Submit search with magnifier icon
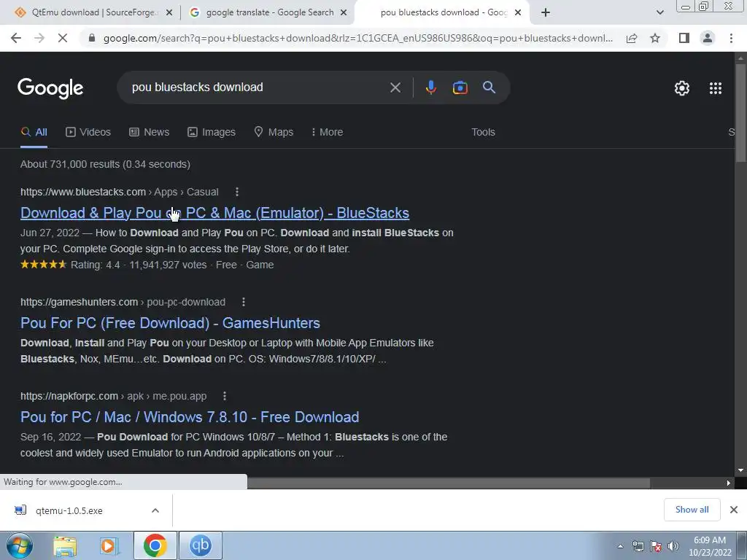 pos(489,87)
